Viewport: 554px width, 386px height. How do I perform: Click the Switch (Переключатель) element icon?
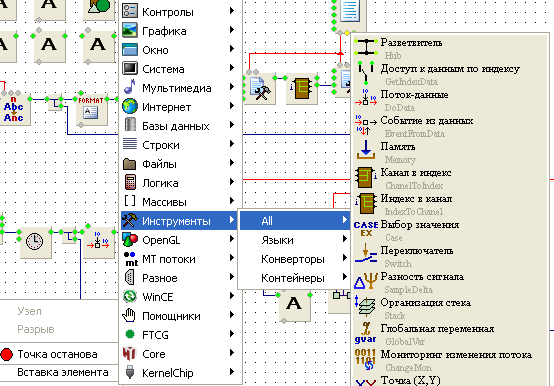coord(366,254)
